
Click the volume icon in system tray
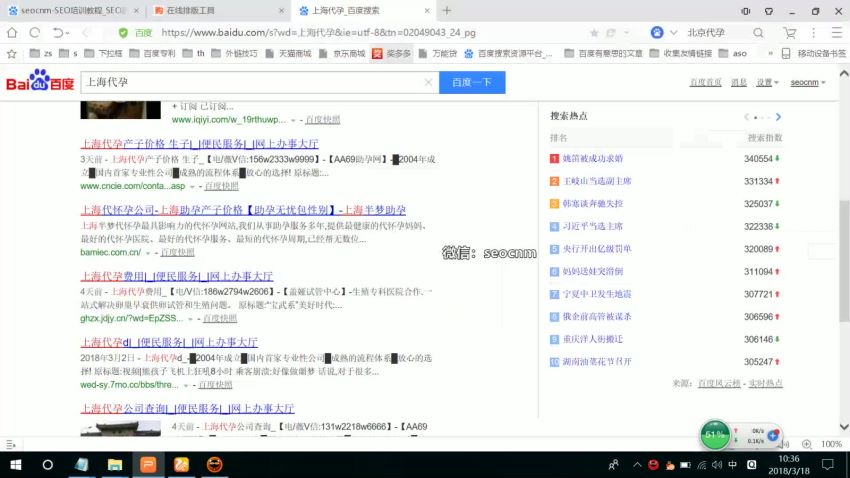click(x=717, y=465)
